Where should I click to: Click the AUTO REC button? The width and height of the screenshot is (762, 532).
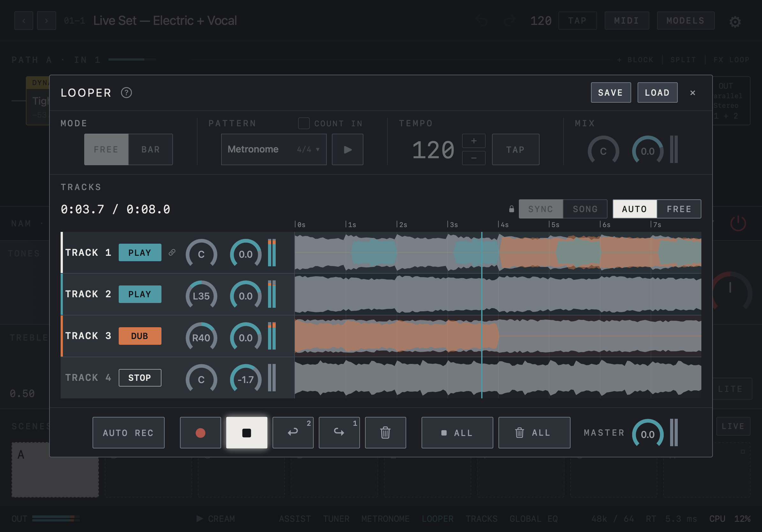pos(129,432)
